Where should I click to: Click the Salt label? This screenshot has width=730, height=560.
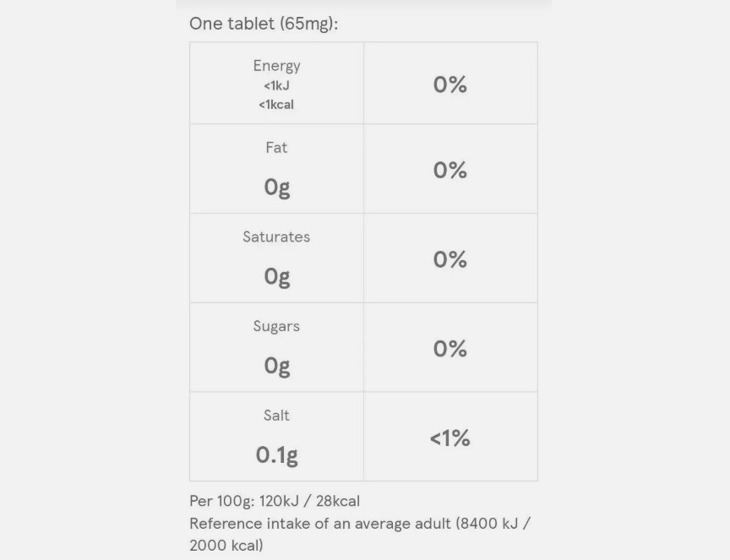click(276, 416)
